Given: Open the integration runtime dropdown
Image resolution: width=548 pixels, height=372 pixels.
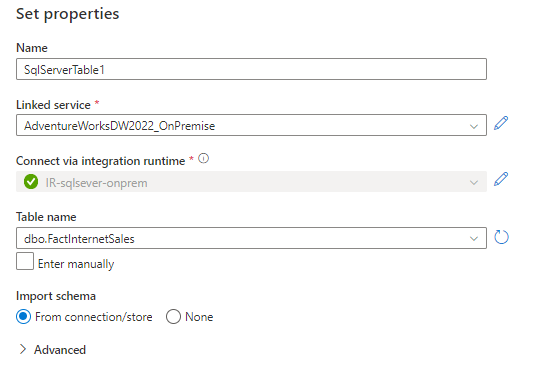Looking at the screenshot, I should [251, 182].
